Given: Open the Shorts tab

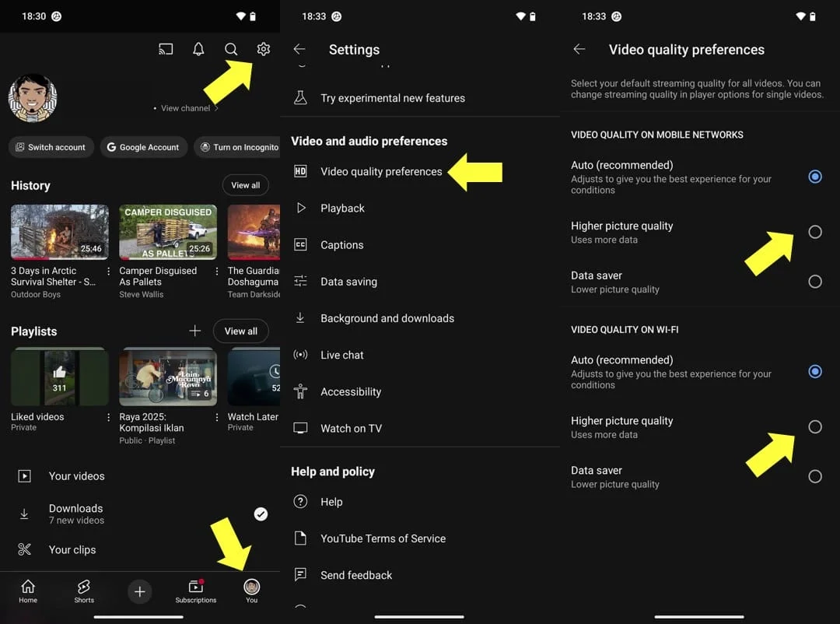Looking at the screenshot, I should click(84, 592).
